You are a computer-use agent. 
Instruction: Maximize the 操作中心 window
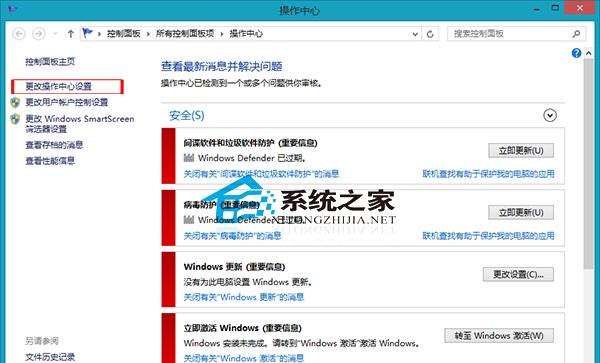[555, 8]
